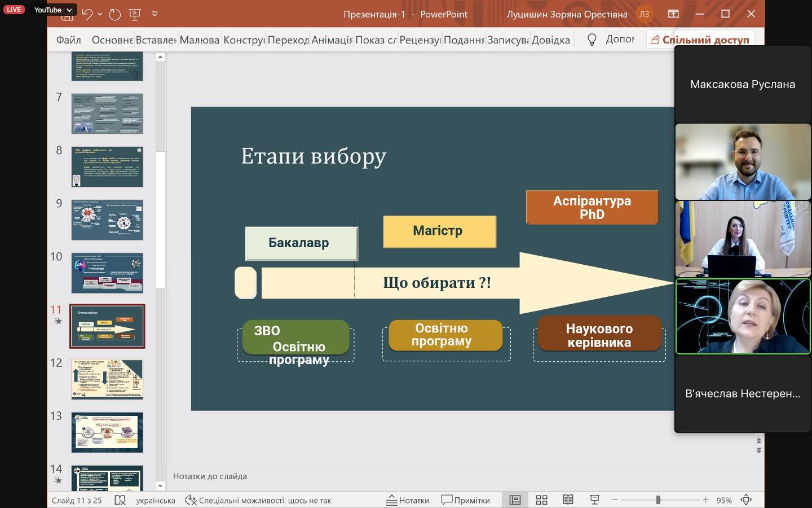Open the Файл menu
Image resolution: width=812 pixels, height=508 pixels.
pyautogui.click(x=68, y=40)
